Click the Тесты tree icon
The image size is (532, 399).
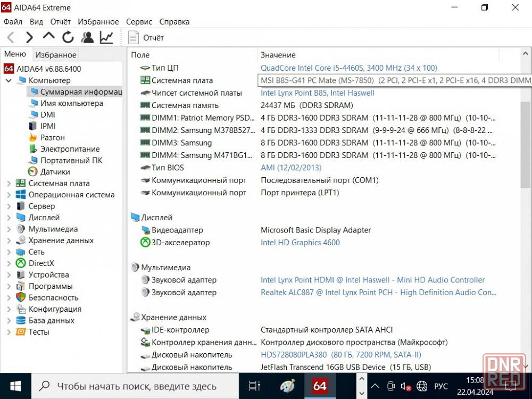[21, 332]
